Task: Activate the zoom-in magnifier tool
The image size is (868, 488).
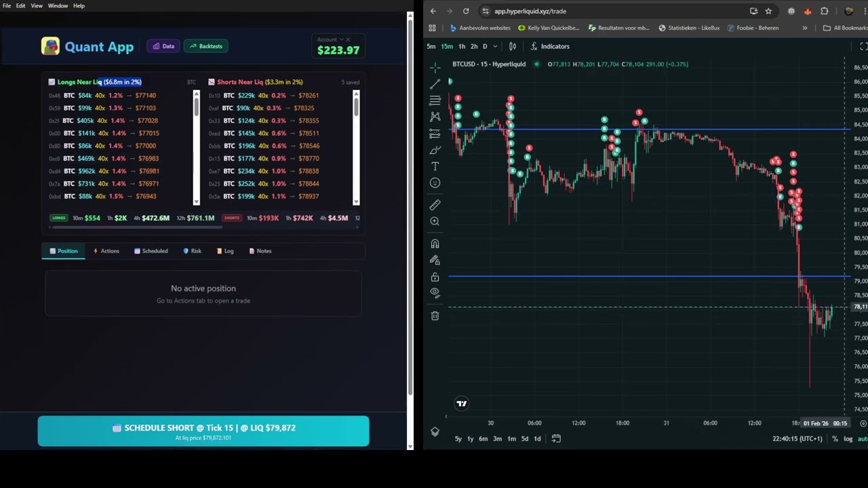Action: (435, 222)
